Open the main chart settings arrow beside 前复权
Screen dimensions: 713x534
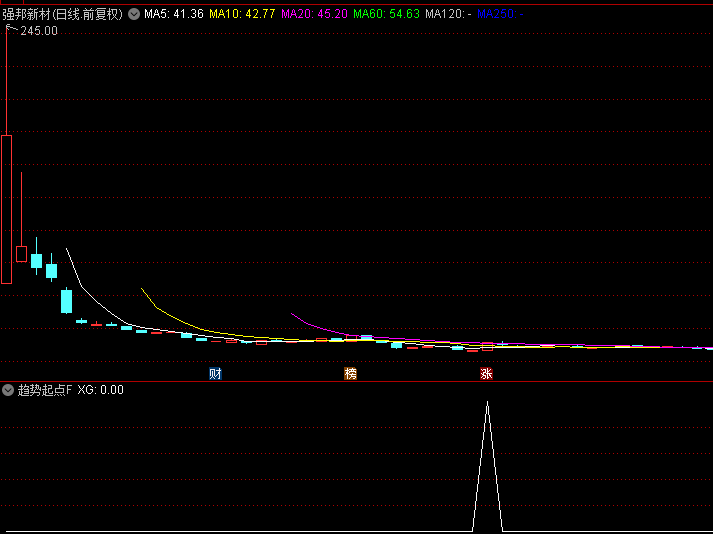point(134,15)
